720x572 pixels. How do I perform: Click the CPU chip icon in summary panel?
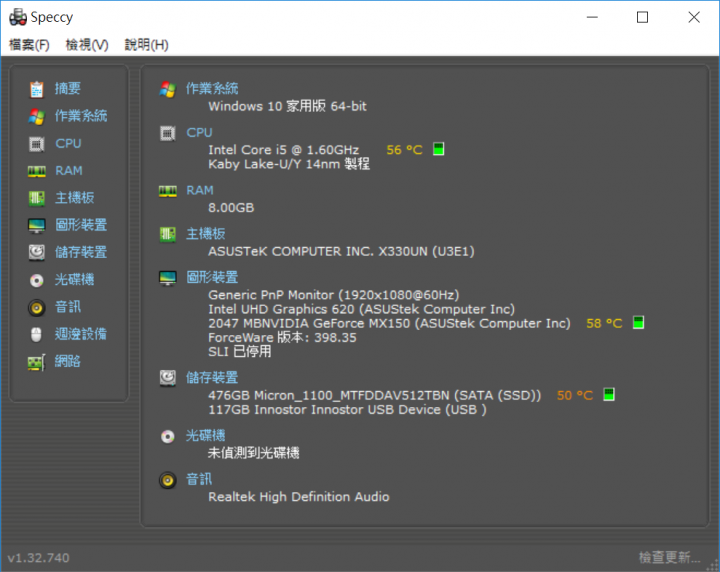168,133
